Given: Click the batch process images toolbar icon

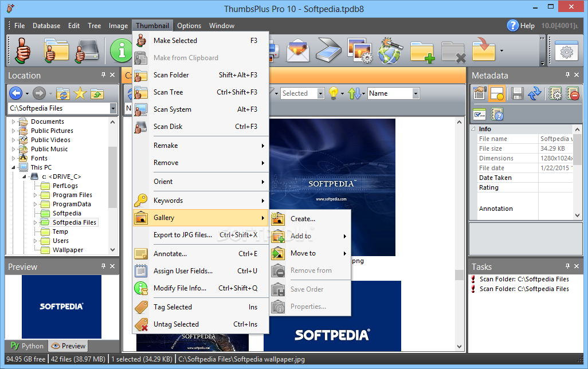Looking at the screenshot, I should click(x=360, y=50).
